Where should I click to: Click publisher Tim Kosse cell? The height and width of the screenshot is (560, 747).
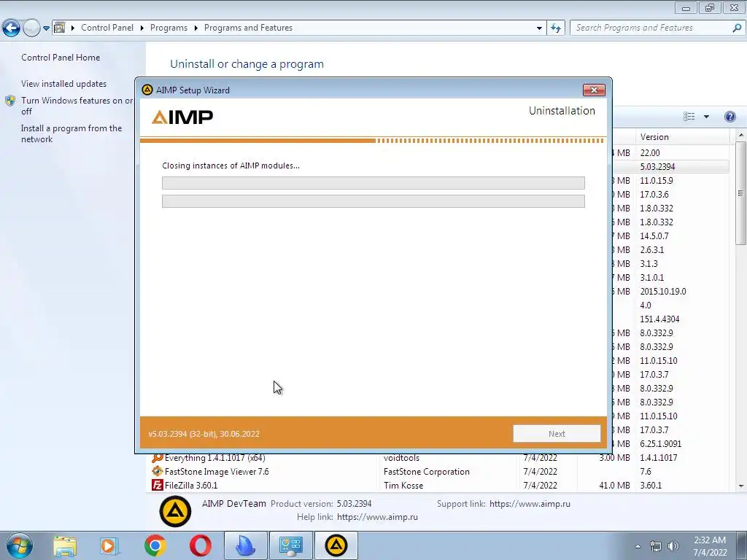(x=403, y=485)
